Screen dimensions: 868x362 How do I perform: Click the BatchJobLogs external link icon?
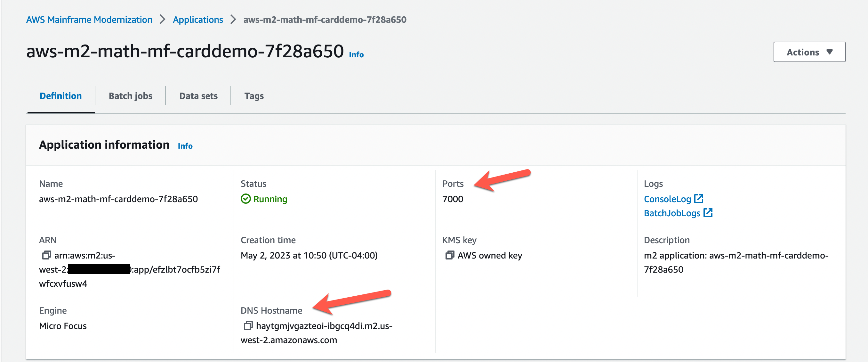click(708, 213)
